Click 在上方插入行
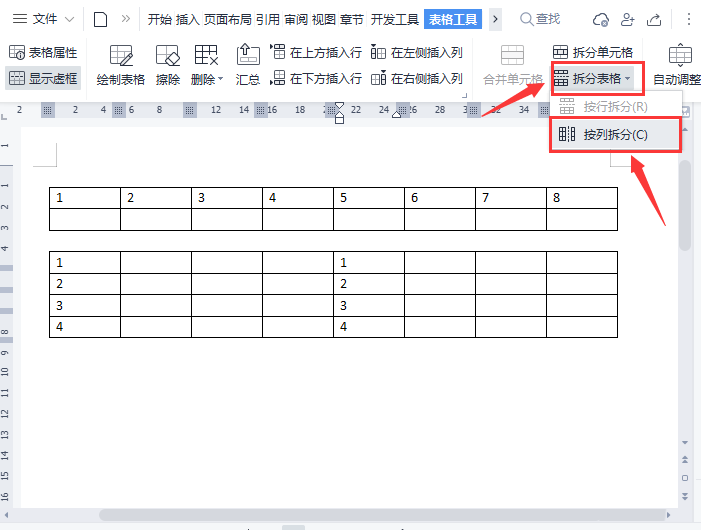 [x=316, y=53]
